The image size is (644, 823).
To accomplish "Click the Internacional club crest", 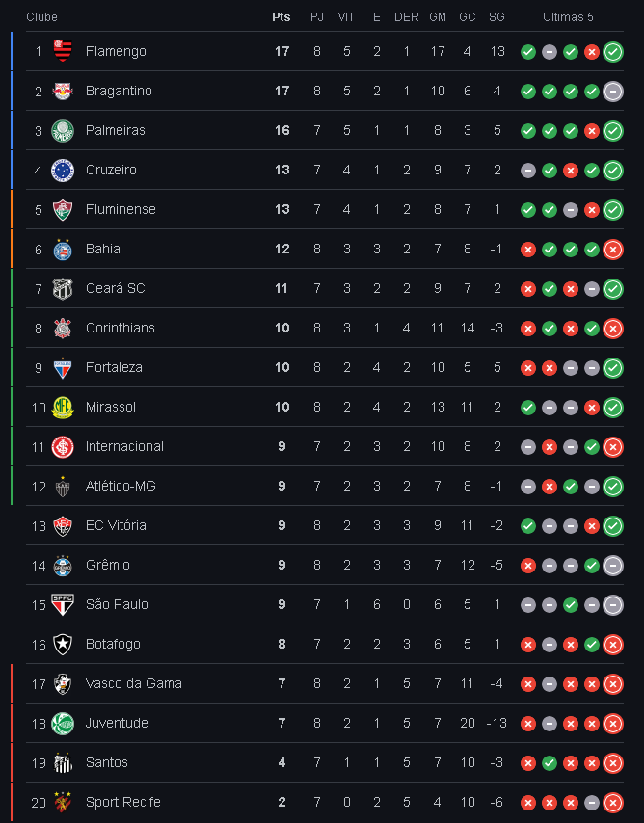I will [63, 446].
